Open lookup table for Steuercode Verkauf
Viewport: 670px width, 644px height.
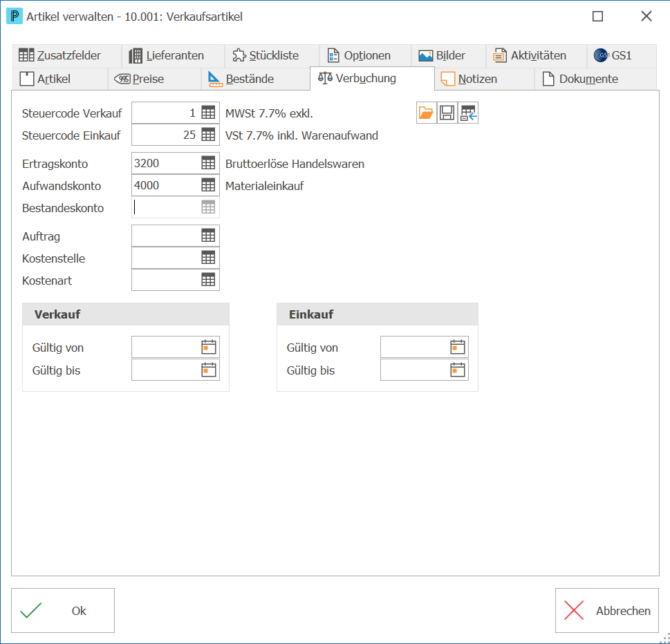(x=208, y=113)
